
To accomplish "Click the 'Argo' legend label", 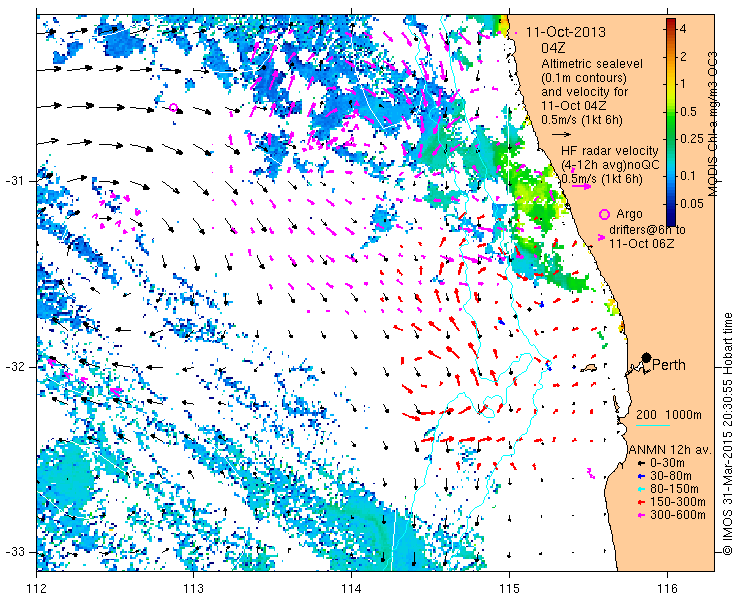I will (629, 214).
